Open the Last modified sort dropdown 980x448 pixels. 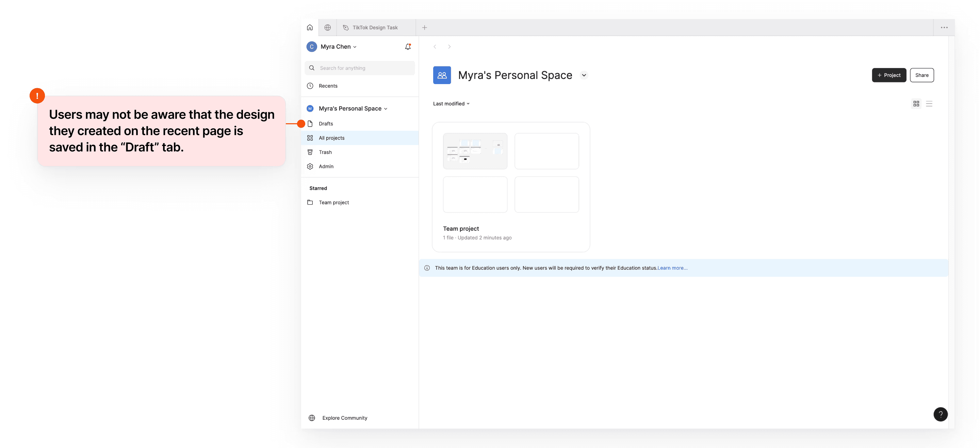(x=451, y=103)
